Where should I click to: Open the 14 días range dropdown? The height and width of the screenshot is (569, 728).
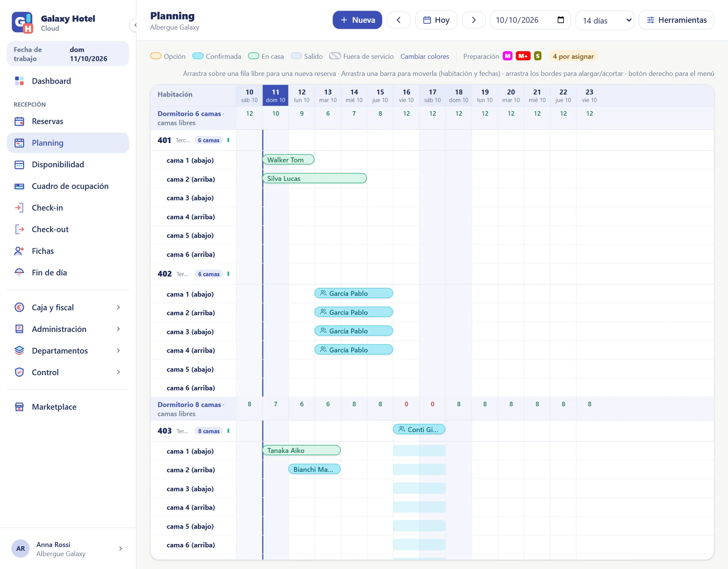point(605,20)
